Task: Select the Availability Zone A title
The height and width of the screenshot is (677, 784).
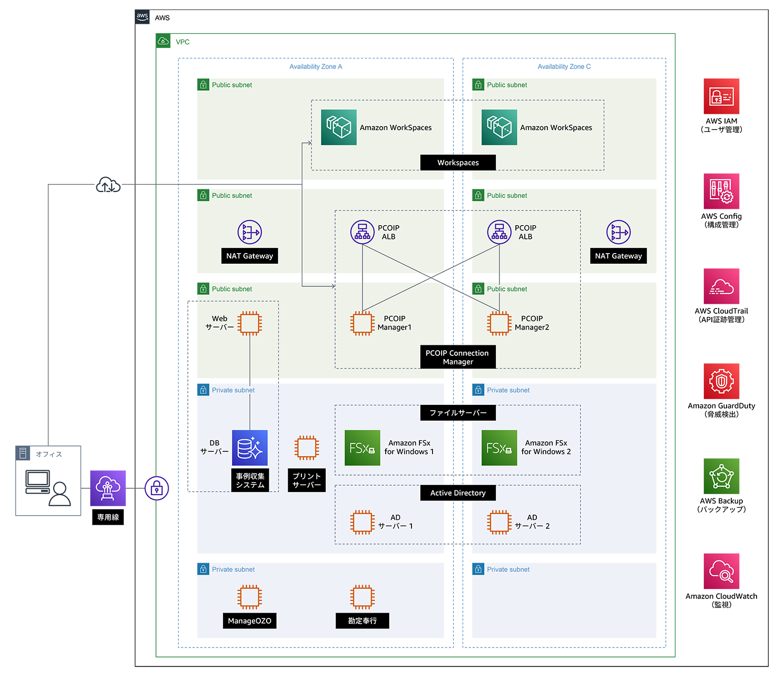Action: point(316,66)
